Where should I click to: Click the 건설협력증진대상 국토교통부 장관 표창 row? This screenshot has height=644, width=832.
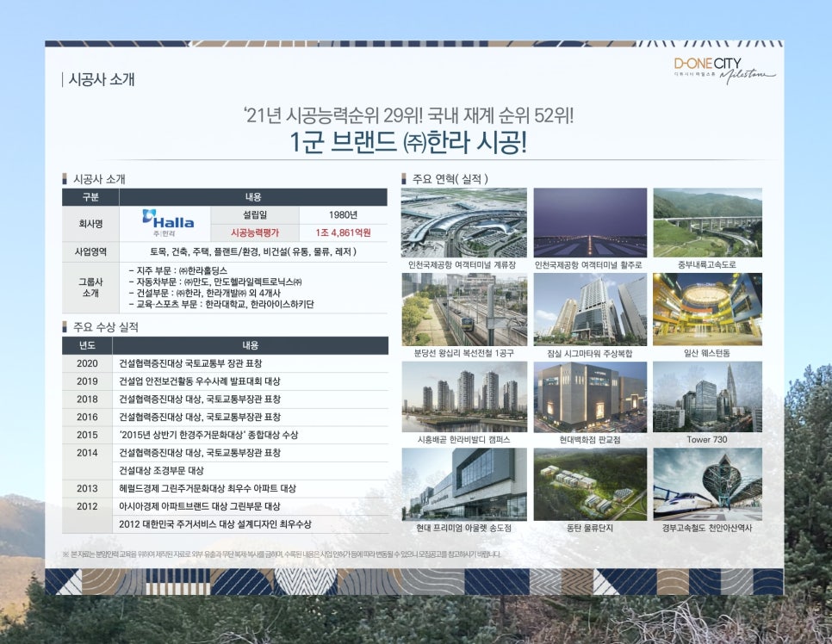[251, 363]
